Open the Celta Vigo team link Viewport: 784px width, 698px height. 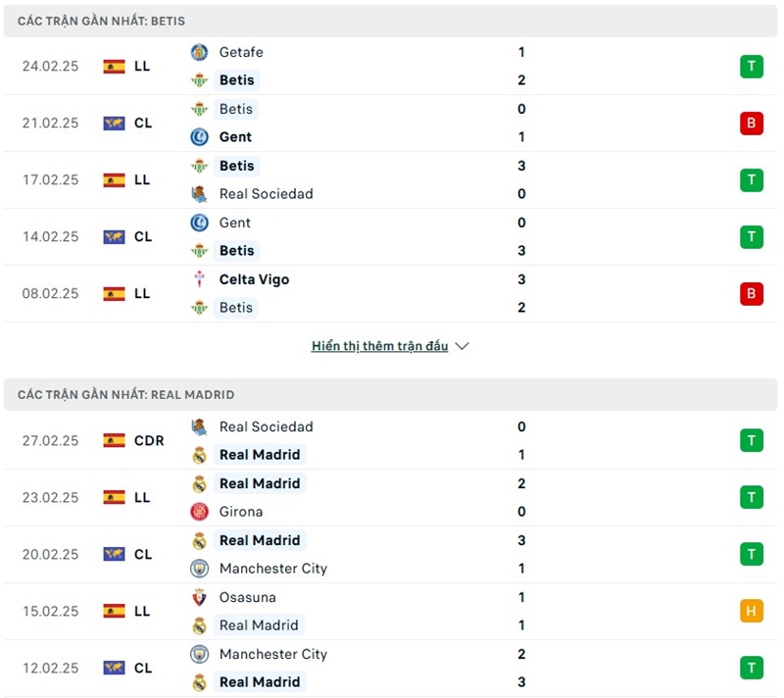point(254,279)
